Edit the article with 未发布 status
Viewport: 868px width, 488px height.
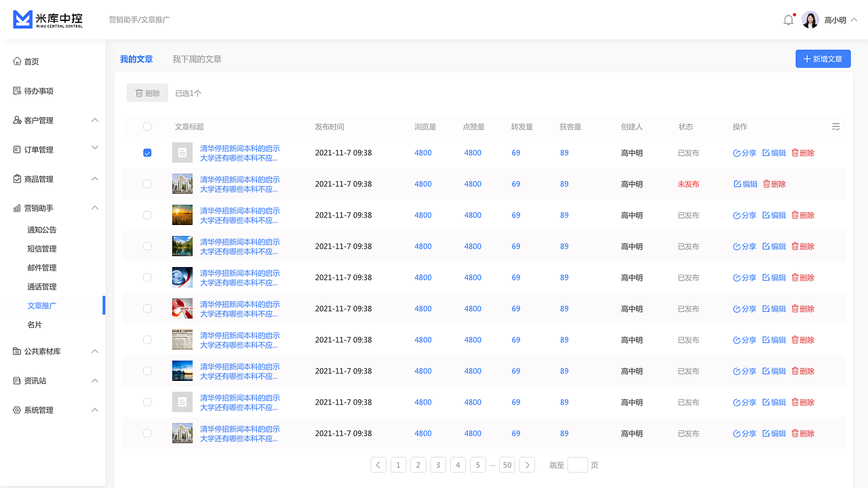click(x=746, y=184)
